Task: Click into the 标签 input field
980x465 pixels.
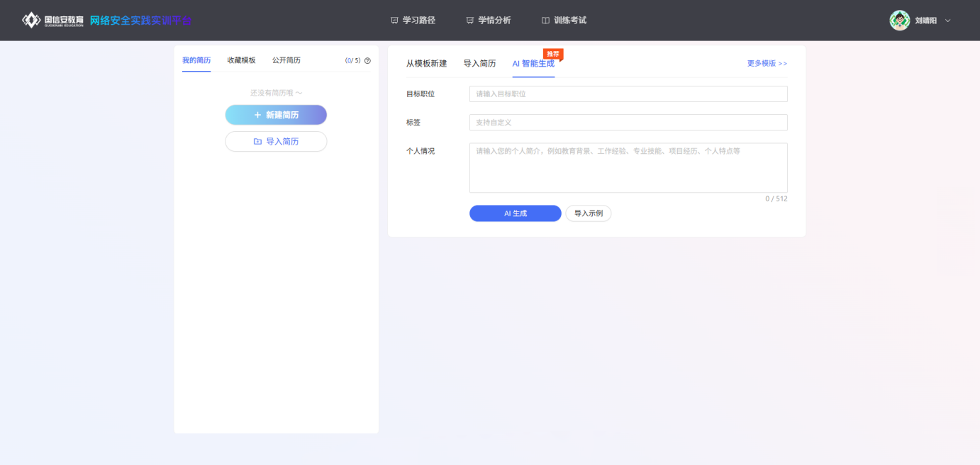Action: point(628,123)
